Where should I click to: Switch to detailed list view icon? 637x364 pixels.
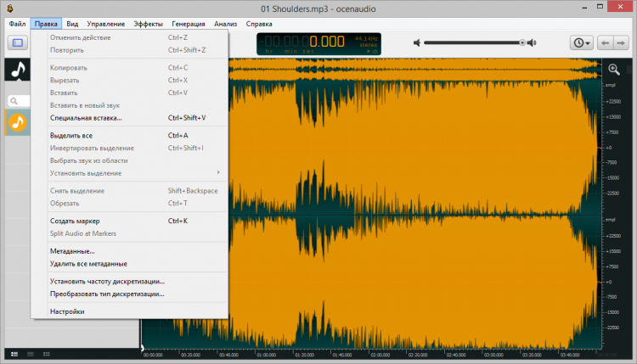(14, 352)
